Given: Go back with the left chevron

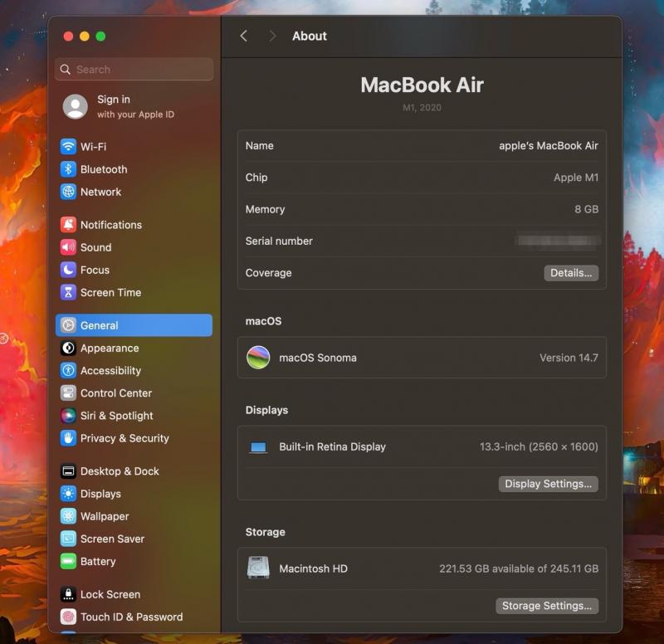Looking at the screenshot, I should (x=243, y=36).
